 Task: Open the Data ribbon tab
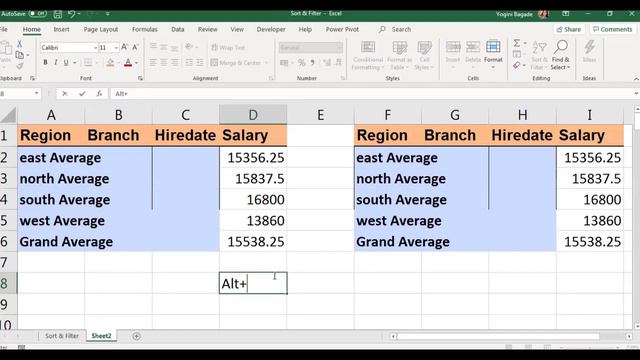(x=178, y=29)
